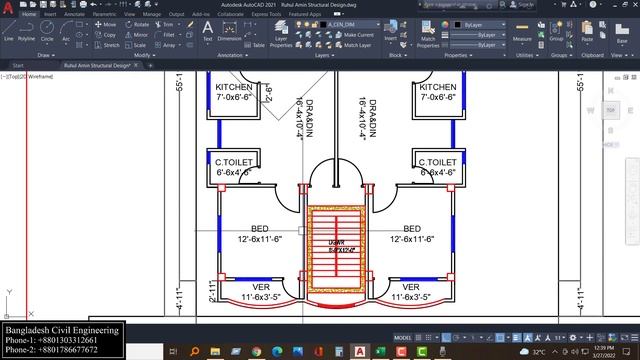
Task: Select the Line tool
Action: coord(9,31)
